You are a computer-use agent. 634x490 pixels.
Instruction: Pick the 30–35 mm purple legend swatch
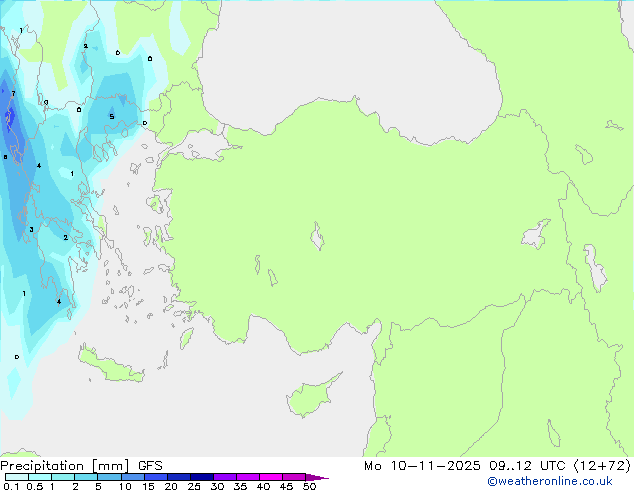(225, 477)
